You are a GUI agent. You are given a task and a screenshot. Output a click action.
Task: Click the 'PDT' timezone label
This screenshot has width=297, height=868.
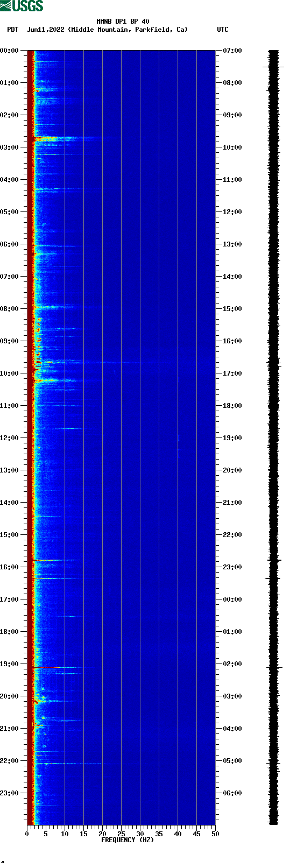coord(12,30)
